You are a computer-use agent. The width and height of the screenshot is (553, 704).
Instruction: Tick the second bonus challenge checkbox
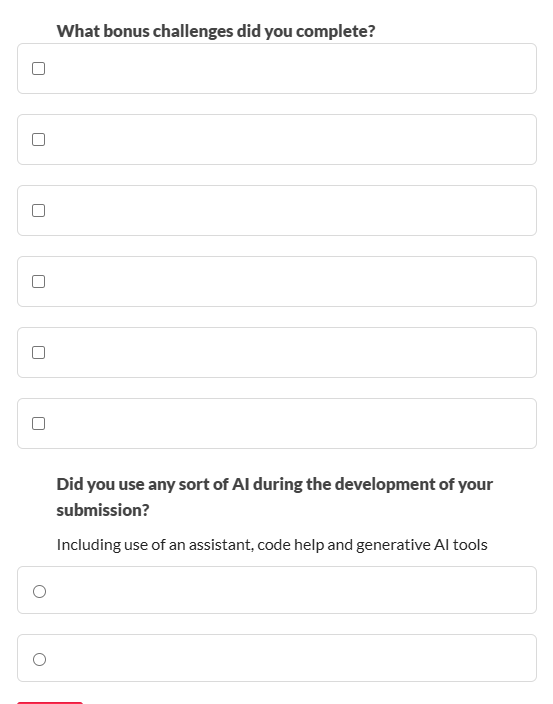[x=39, y=140]
